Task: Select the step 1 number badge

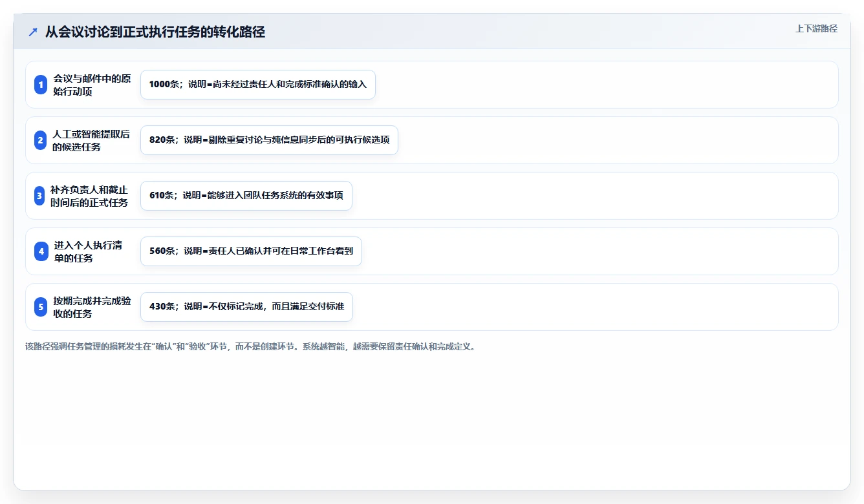Action: tap(41, 85)
